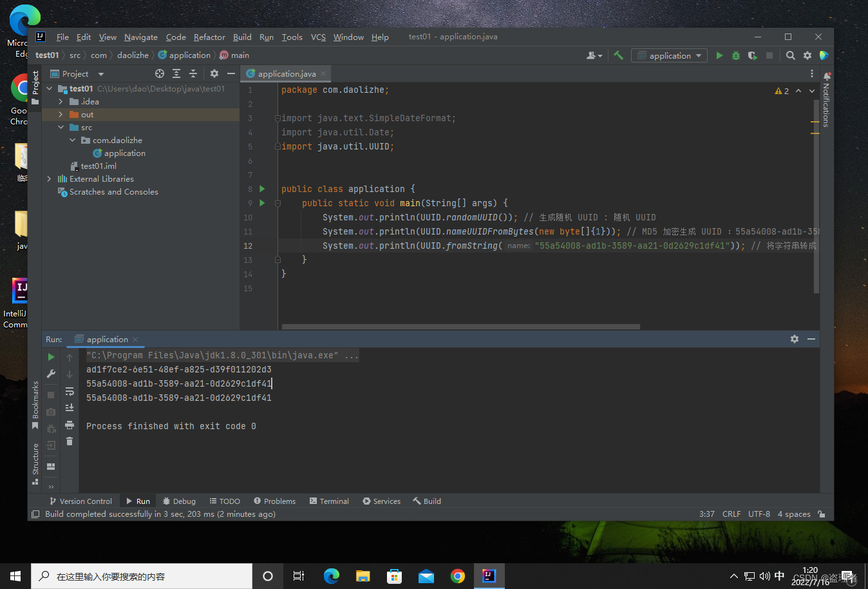Collapse the com.daolizhe package
Viewport: 868px width, 589px height.
point(72,140)
